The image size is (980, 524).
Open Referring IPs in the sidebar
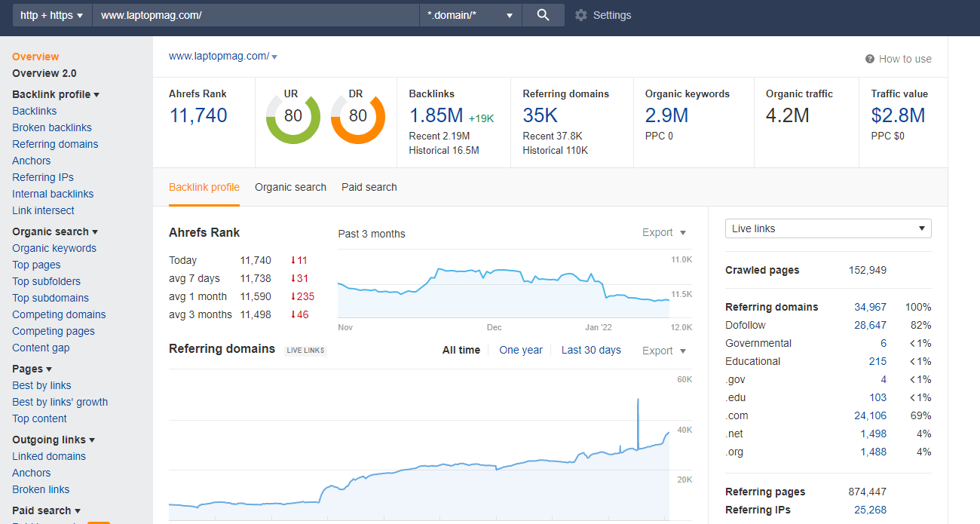pos(43,177)
